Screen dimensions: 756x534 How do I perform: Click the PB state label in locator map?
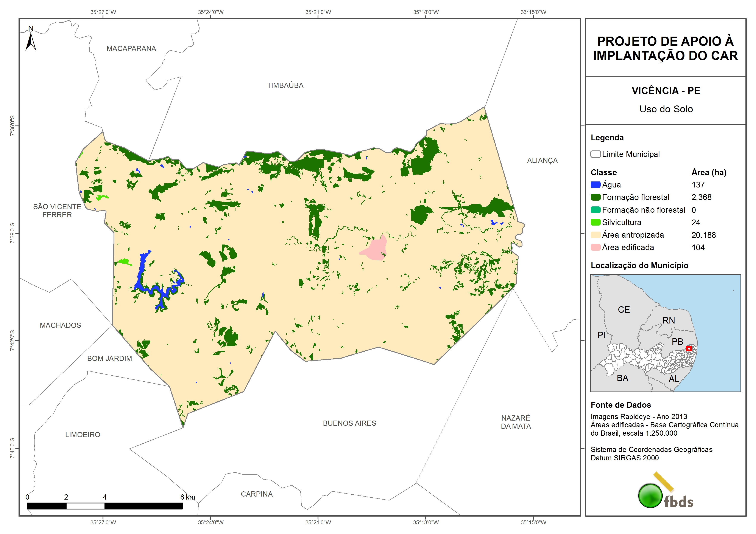pos(677,342)
